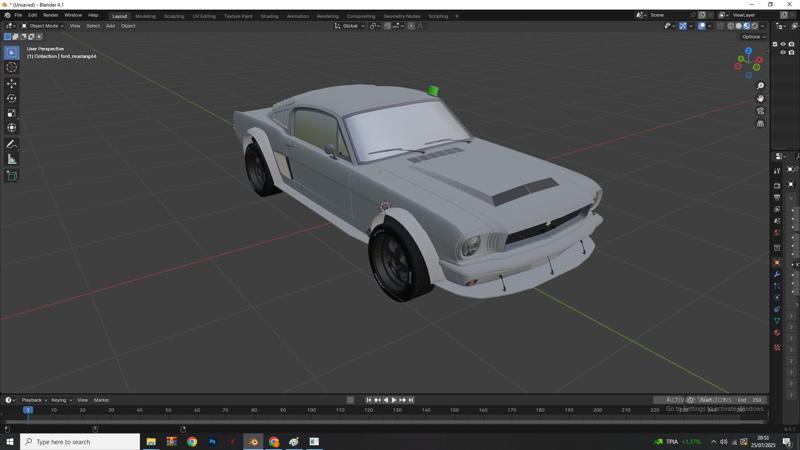Open the Render properties tab
Viewport: 800px width, 450px height.
[777, 185]
